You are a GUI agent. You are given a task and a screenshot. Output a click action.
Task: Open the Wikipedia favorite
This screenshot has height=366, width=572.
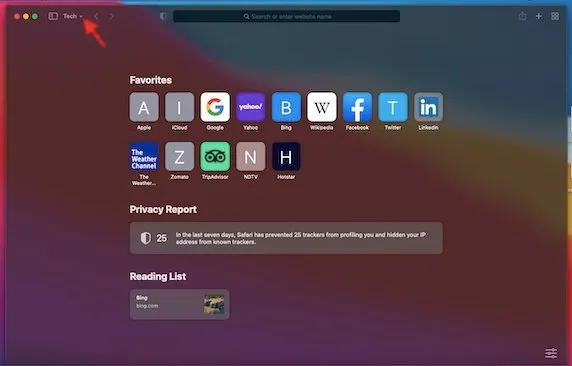pyautogui.click(x=322, y=107)
